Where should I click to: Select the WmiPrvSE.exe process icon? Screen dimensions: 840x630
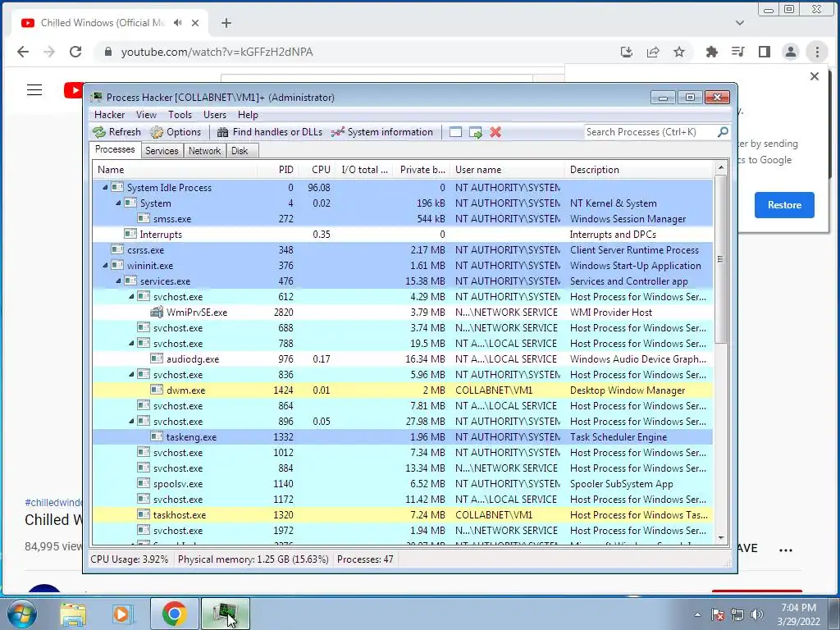click(157, 312)
